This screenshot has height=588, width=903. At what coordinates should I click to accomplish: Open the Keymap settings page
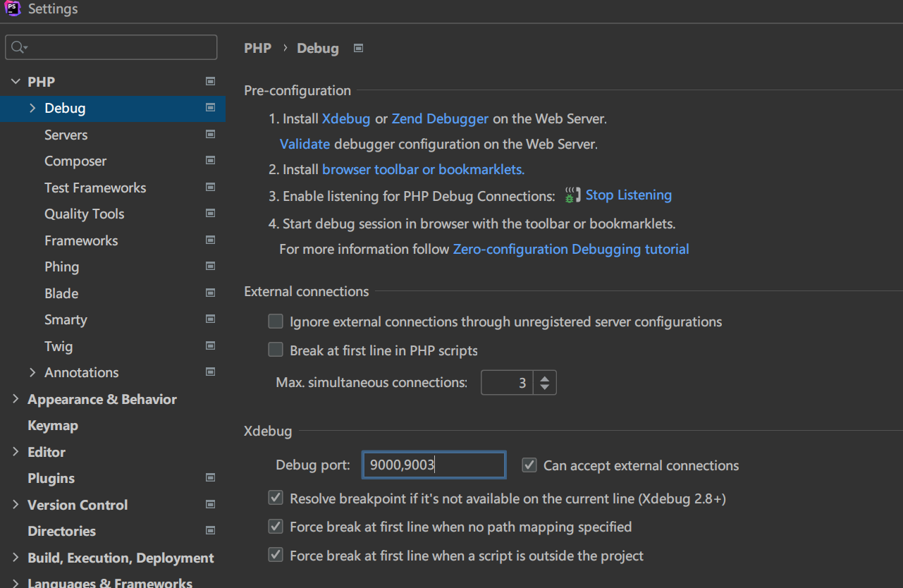pos(53,425)
